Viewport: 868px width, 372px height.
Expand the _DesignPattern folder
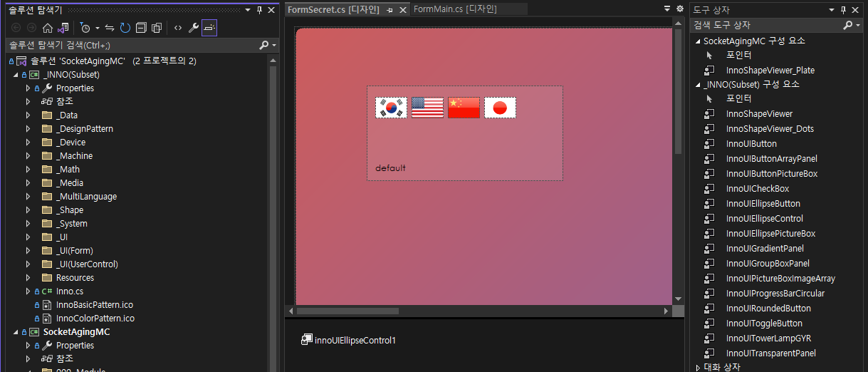[x=28, y=128]
